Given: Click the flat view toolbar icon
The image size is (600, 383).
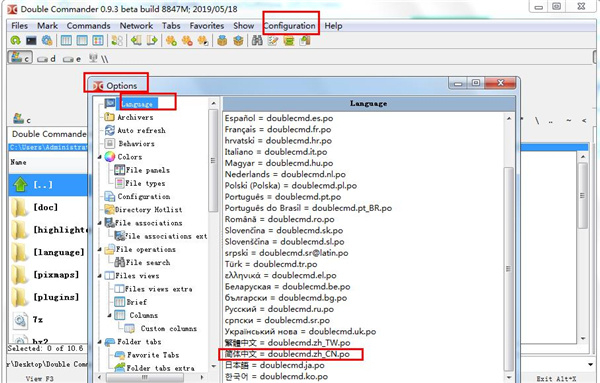Looking at the screenshot, I should coord(117,40).
